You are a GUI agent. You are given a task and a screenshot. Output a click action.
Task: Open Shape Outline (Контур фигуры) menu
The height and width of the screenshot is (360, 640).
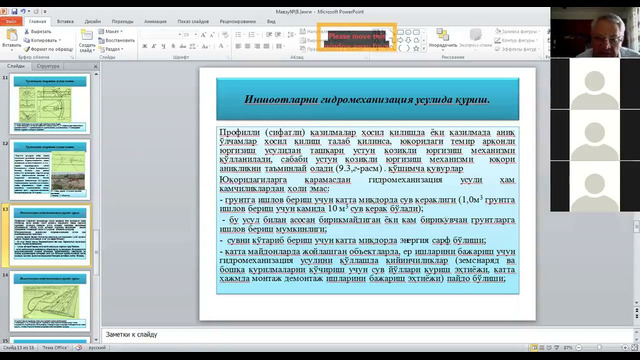coord(516,40)
